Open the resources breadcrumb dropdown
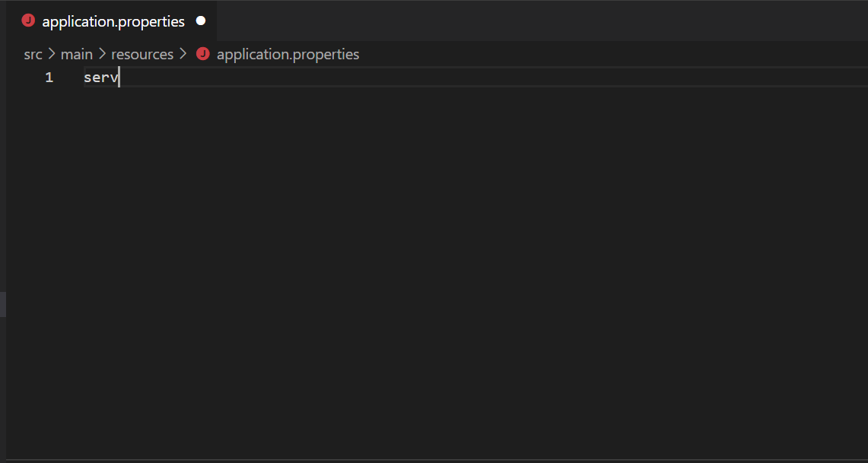Image resolution: width=868 pixels, height=463 pixels. (x=142, y=53)
